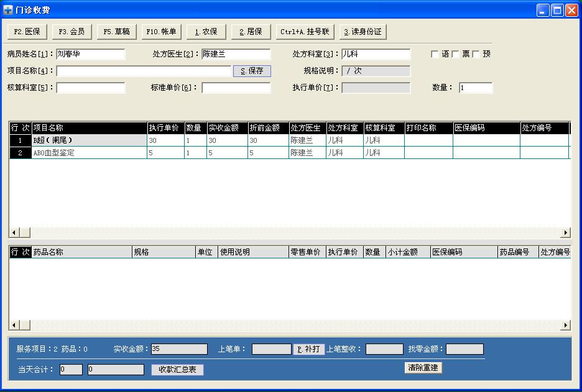Click the 清除重建 button
Image resolution: width=582 pixels, height=392 pixels.
click(423, 368)
